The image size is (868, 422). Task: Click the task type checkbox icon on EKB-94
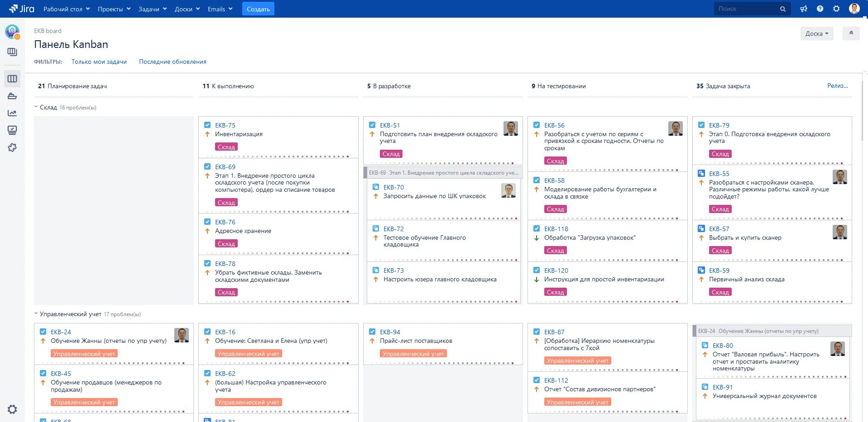point(372,332)
